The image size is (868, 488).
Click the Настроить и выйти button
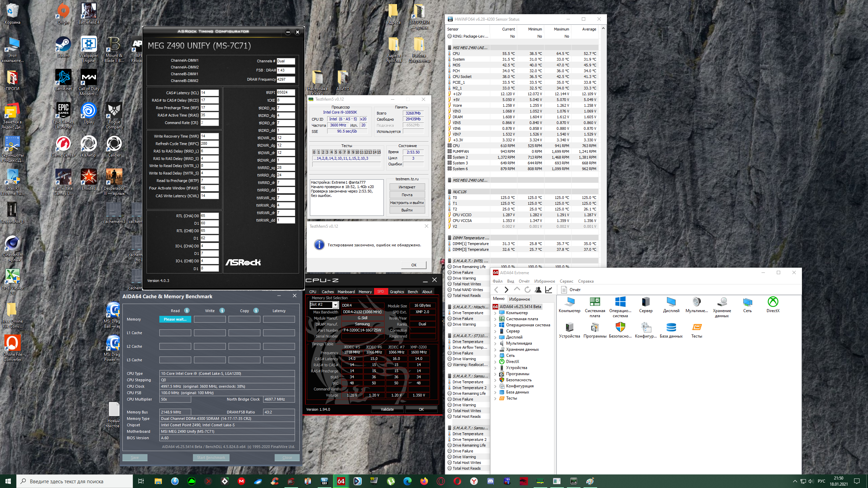[x=407, y=203]
